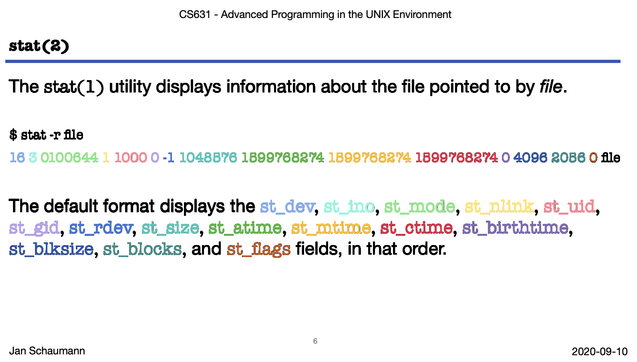Screen dimensions: 637x362
Task: Click the teal value "2056"
Action: pos(568,158)
